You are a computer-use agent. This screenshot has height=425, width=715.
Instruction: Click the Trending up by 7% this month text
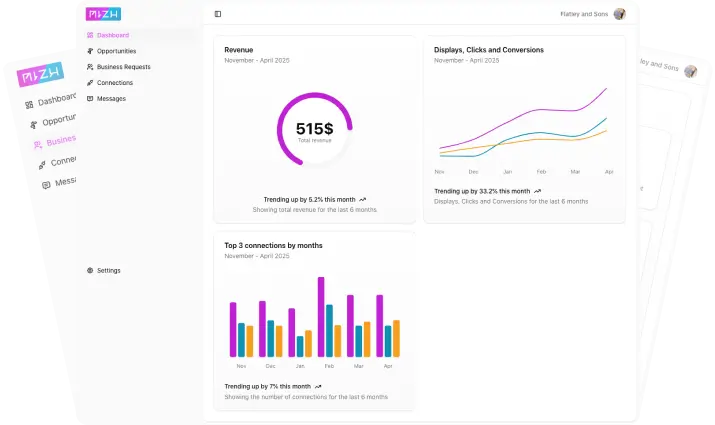[267, 387]
